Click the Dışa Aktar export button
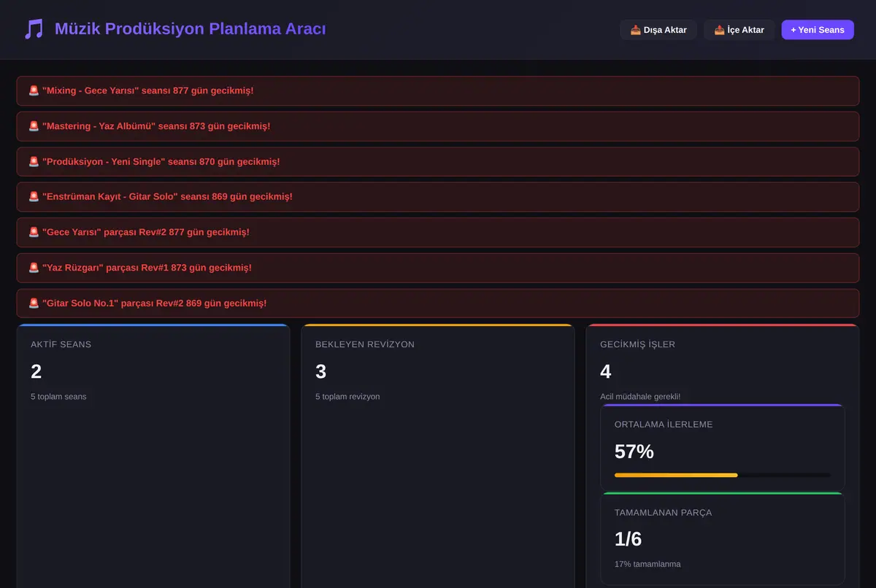 658,30
